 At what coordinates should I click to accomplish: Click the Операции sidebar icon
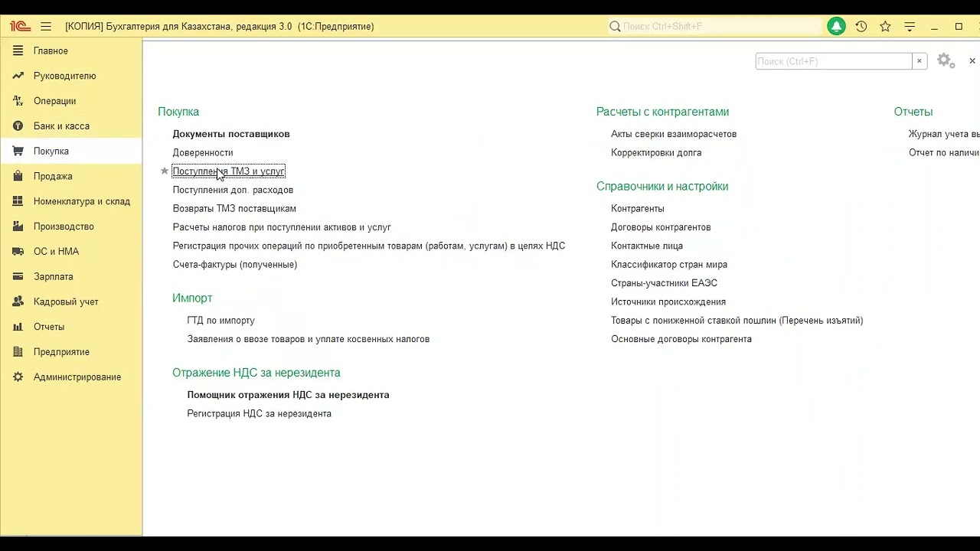click(18, 101)
